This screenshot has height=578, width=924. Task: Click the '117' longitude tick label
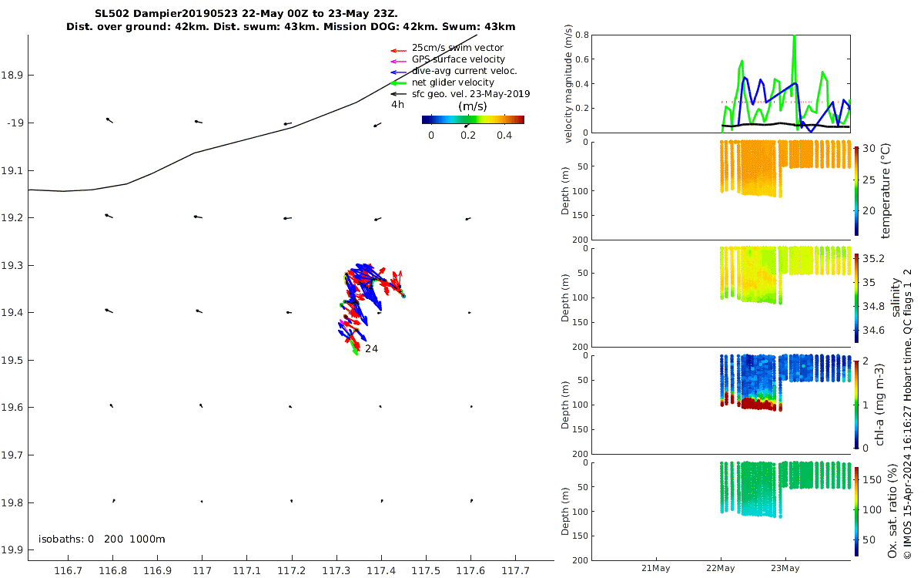pos(202,571)
